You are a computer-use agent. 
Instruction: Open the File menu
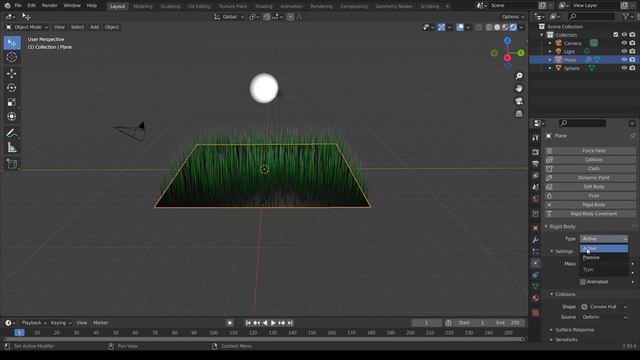pos(18,6)
